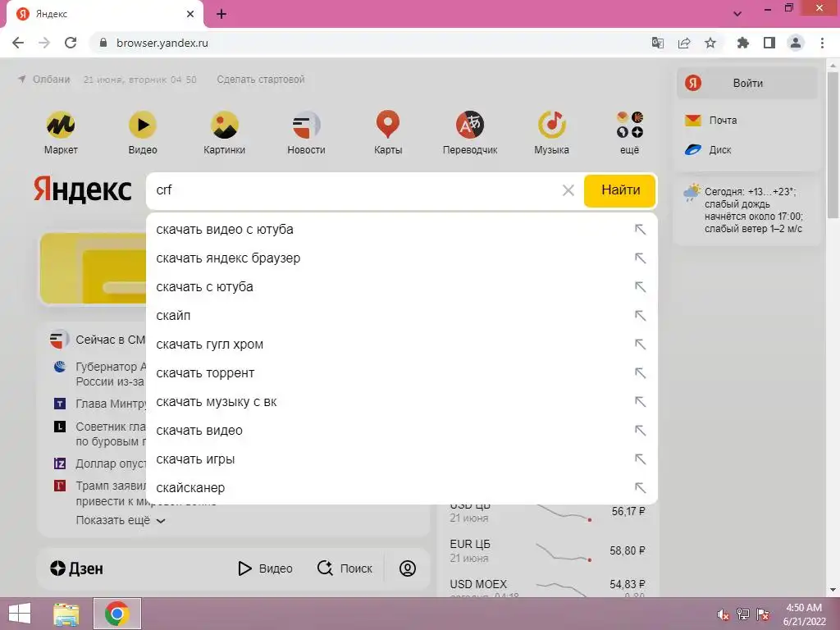Go back in browser
840x630 pixels.
pyautogui.click(x=18, y=43)
